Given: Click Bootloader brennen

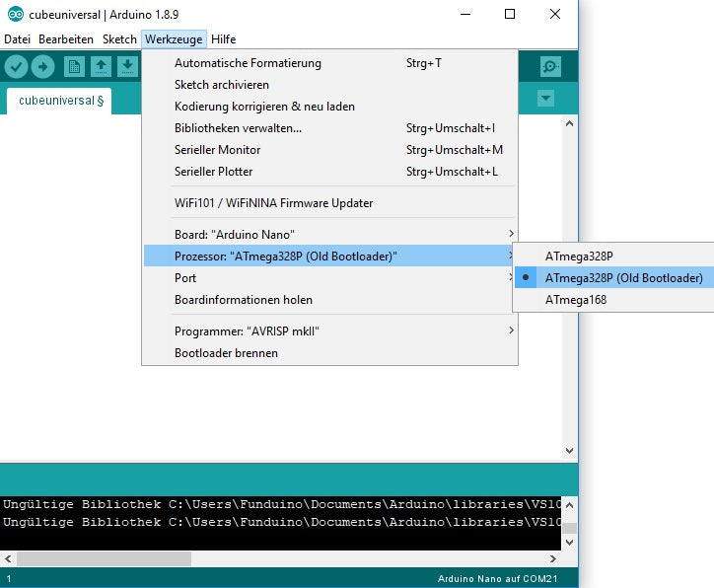Looking at the screenshot, I should click(x=329, y=353).
